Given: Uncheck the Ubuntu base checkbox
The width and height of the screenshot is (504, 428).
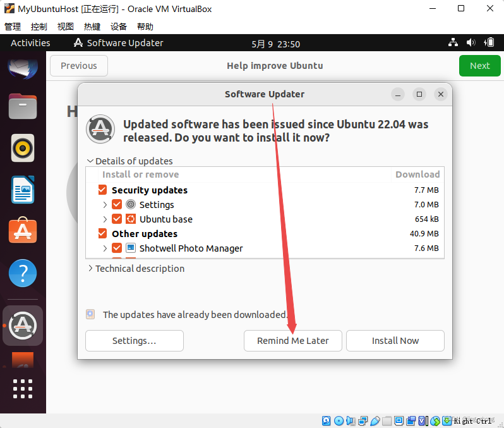Looking at the screenshot, I should coord(117,219).
